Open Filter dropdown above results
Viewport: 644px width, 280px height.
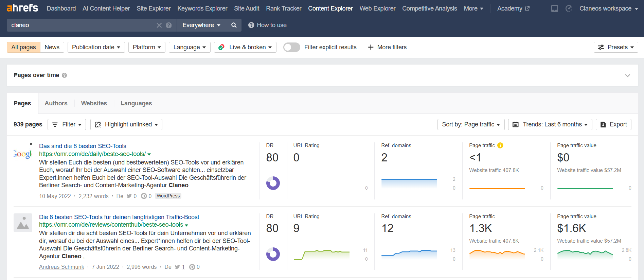[67, 124]
